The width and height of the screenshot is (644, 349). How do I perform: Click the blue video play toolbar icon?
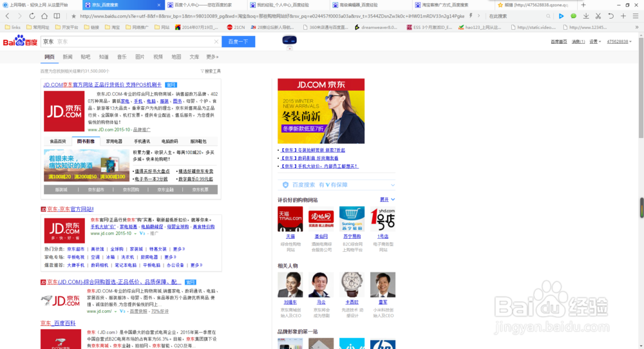[x=561, y=16]
